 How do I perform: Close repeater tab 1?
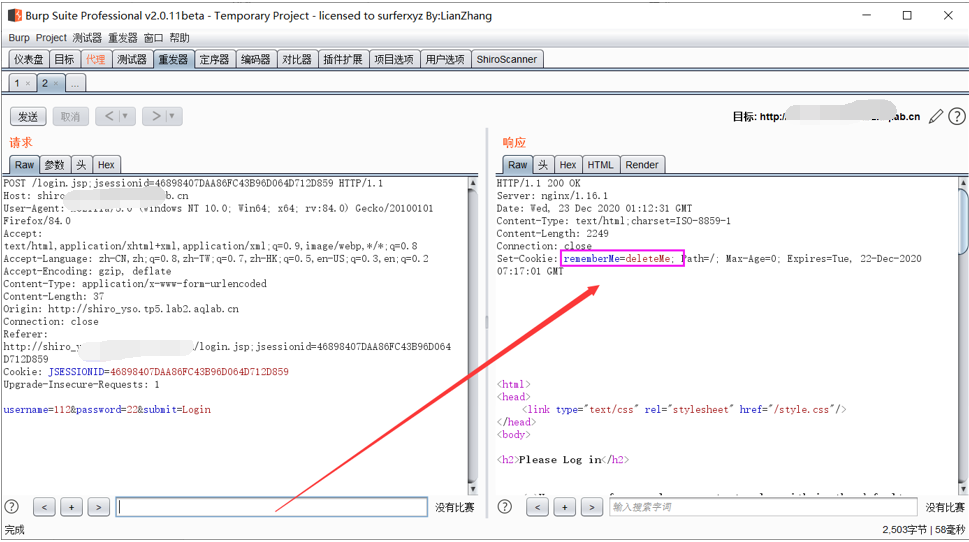pos(28,83)
